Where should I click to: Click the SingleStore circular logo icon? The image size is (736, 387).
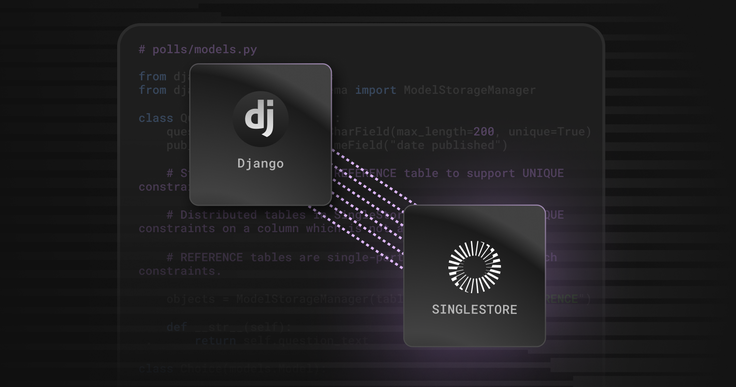[x=474, y=267]
